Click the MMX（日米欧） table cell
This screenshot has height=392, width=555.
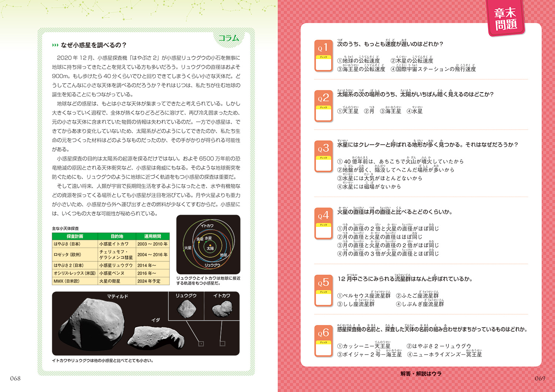point(75,281)
